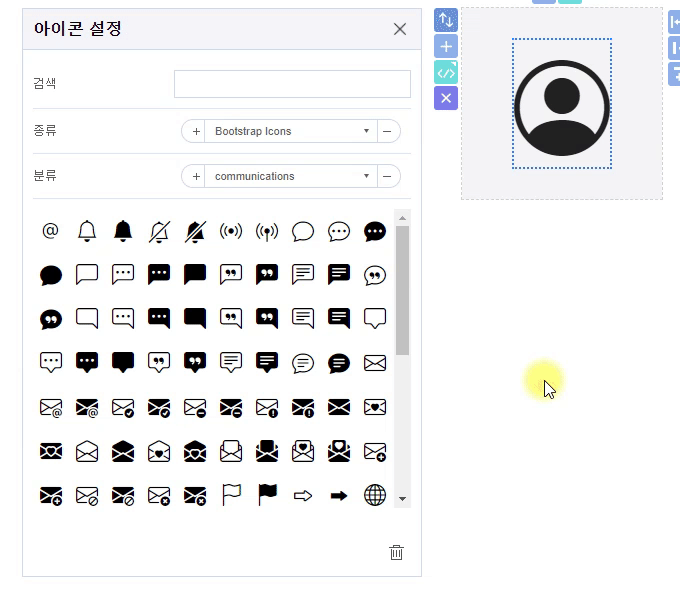This screenshot has height=592, width=680.
Task: Pick the globe icon in the grid
Action: [375, 495]
